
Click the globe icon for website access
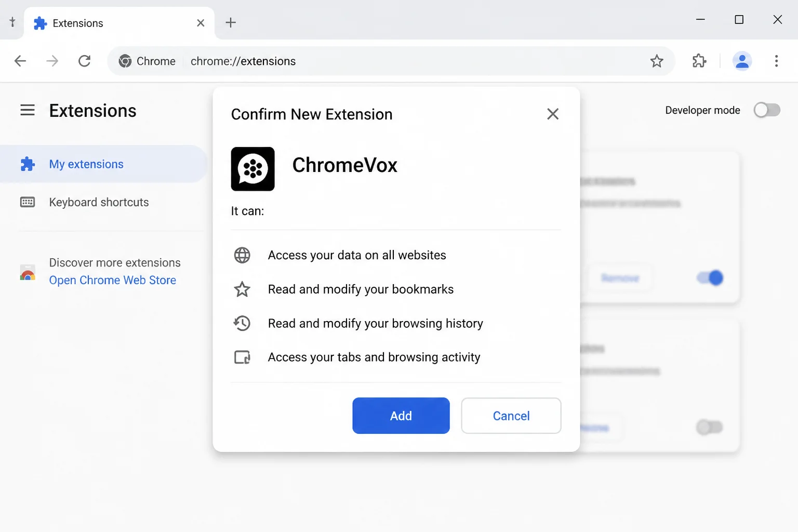coord(242,255)
